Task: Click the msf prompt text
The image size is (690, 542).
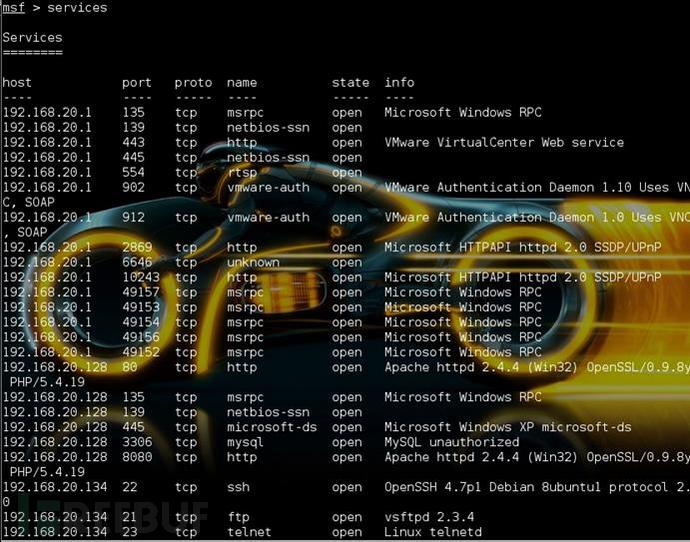Action: coord(13,8)
